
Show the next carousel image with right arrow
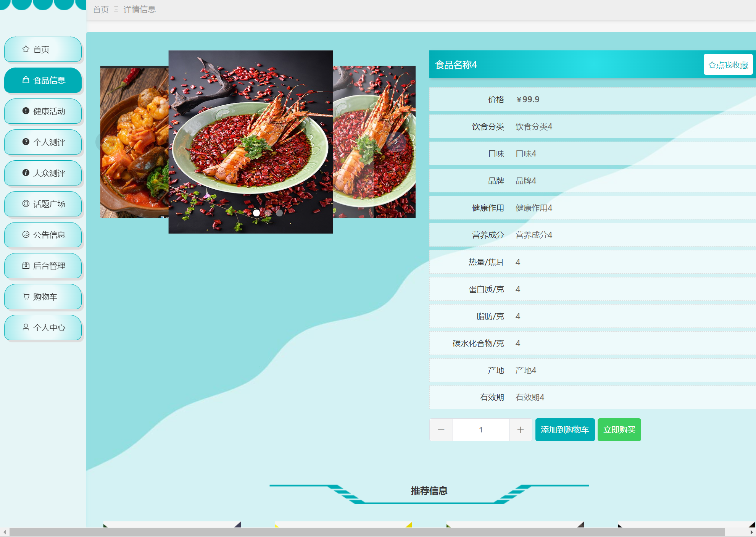[396, 142]
